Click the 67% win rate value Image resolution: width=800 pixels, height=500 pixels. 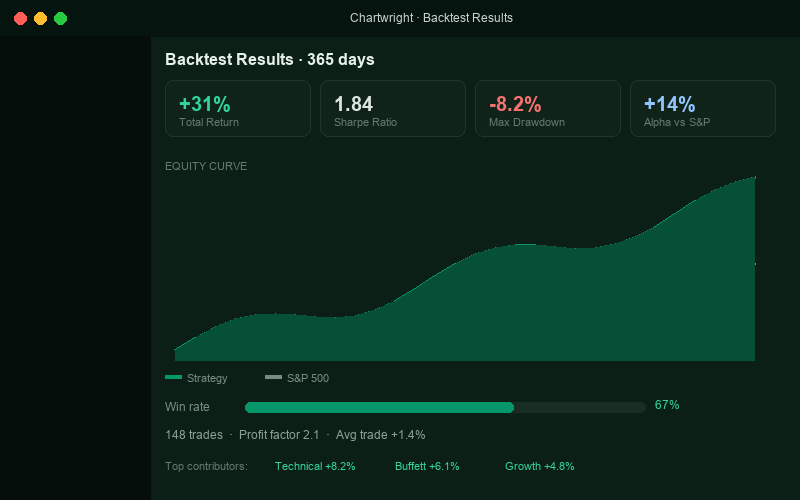click(667, 405)
